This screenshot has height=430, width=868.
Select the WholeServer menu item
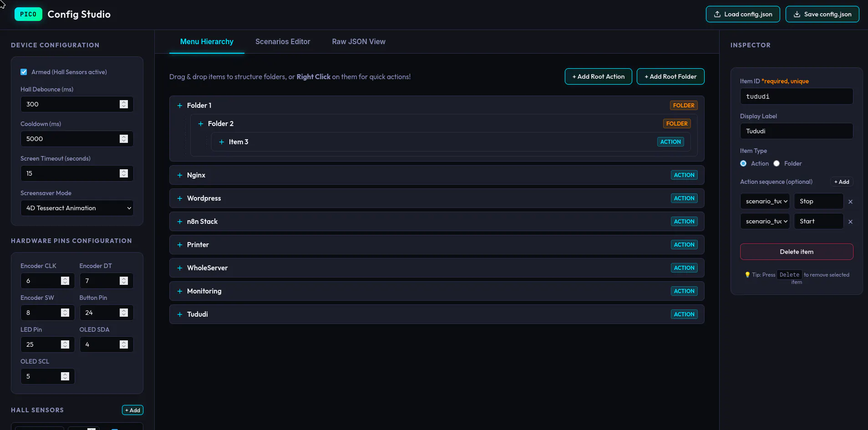(x=437, y=268)
